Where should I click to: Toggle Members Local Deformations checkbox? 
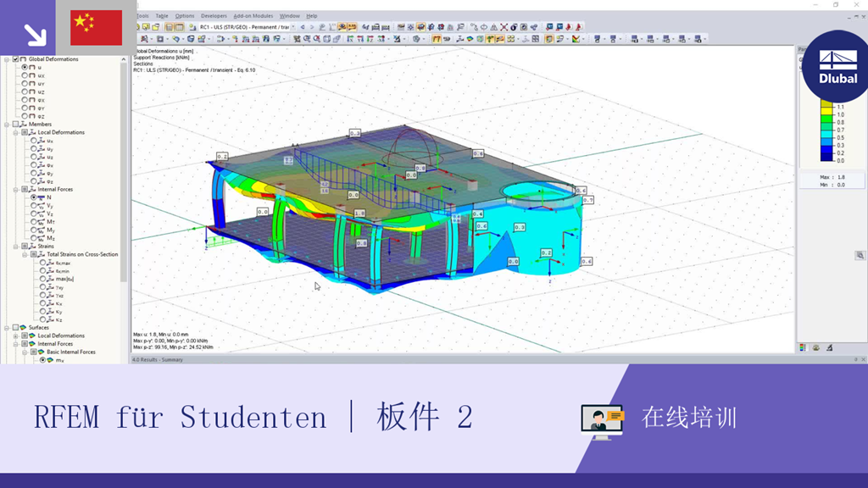(25, 133)
